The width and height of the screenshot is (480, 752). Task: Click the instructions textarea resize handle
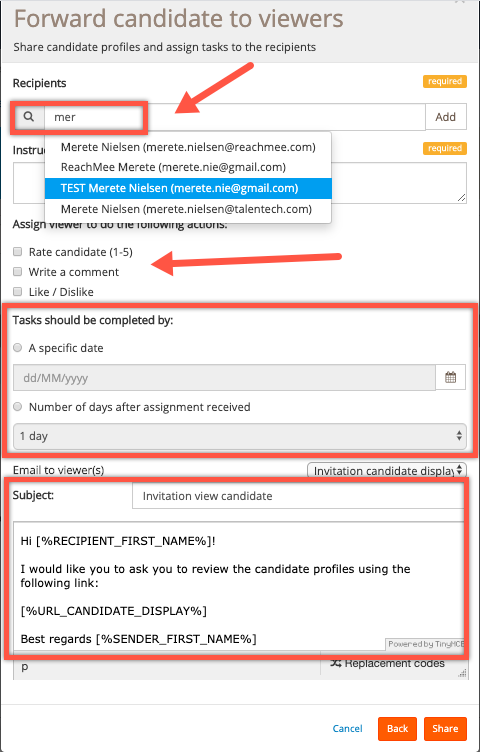coord(461,197)
